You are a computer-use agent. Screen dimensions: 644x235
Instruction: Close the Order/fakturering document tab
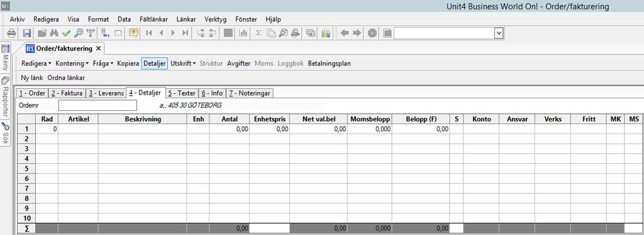98,49
